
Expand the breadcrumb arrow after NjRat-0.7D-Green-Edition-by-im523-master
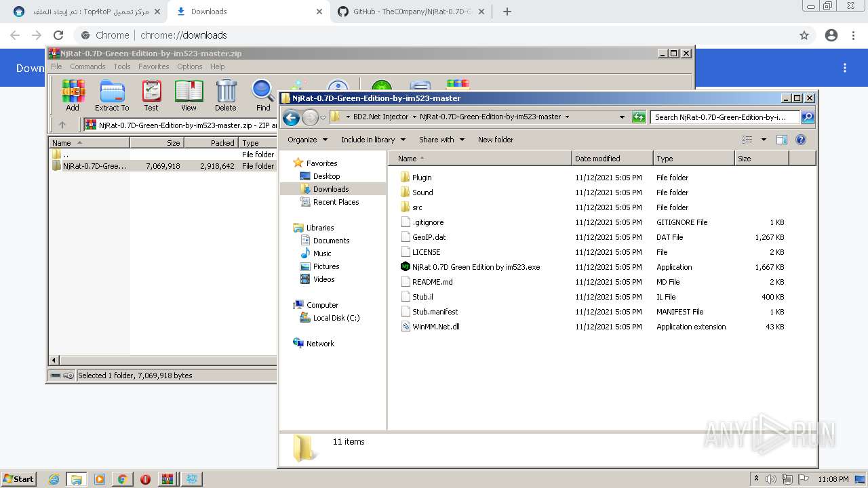coord(567,117)
